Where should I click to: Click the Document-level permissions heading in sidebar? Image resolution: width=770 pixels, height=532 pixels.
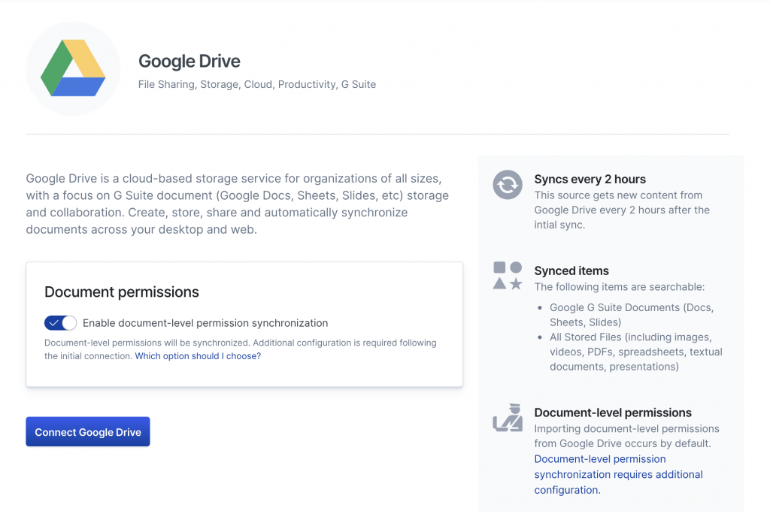click(612, 413)
